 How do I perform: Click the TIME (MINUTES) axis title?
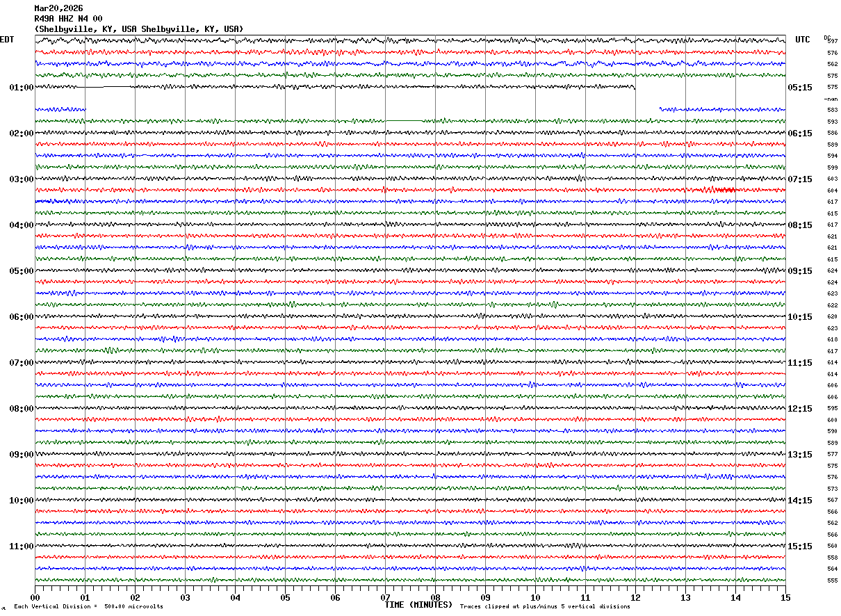418,605
